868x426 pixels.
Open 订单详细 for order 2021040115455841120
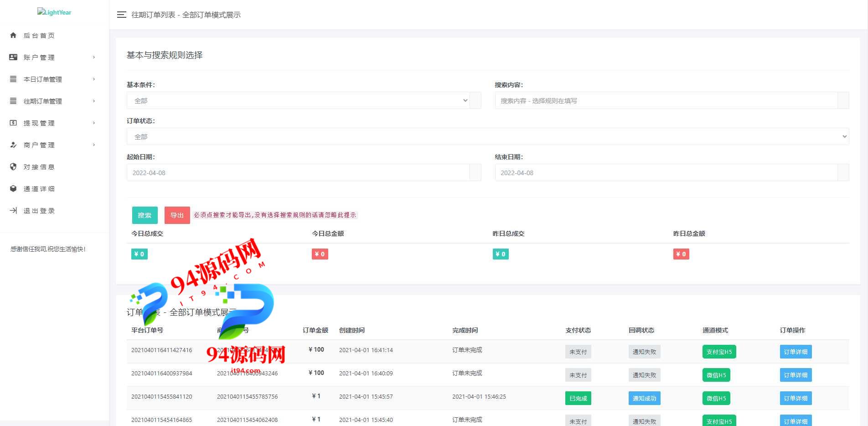[x=796, y=398]
